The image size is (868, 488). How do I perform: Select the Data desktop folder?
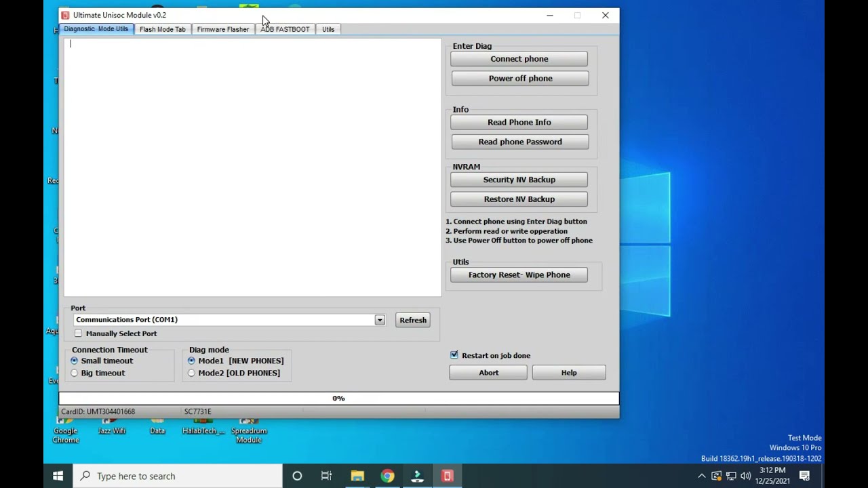click(x=157, y=426)
